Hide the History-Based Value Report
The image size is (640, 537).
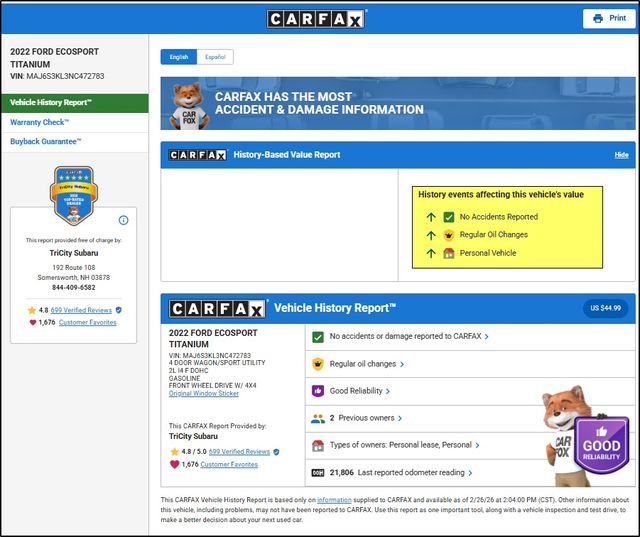tap(621, 155)
